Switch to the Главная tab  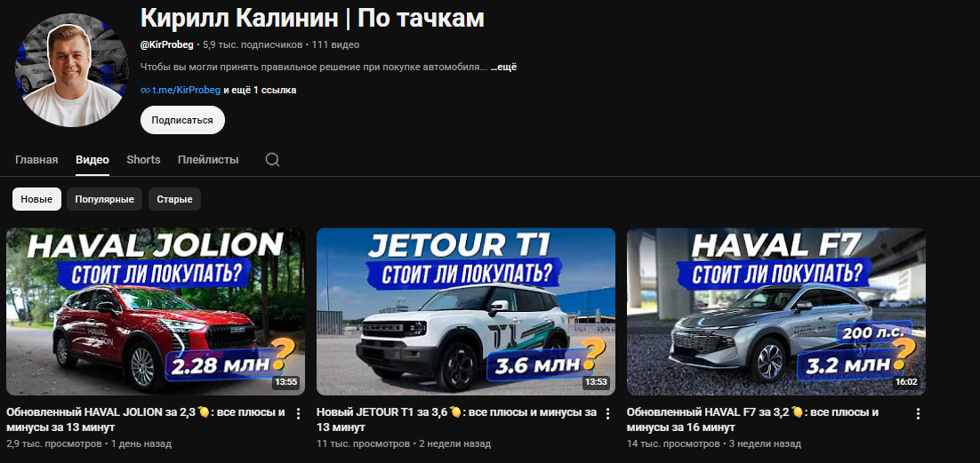point(36,160)
